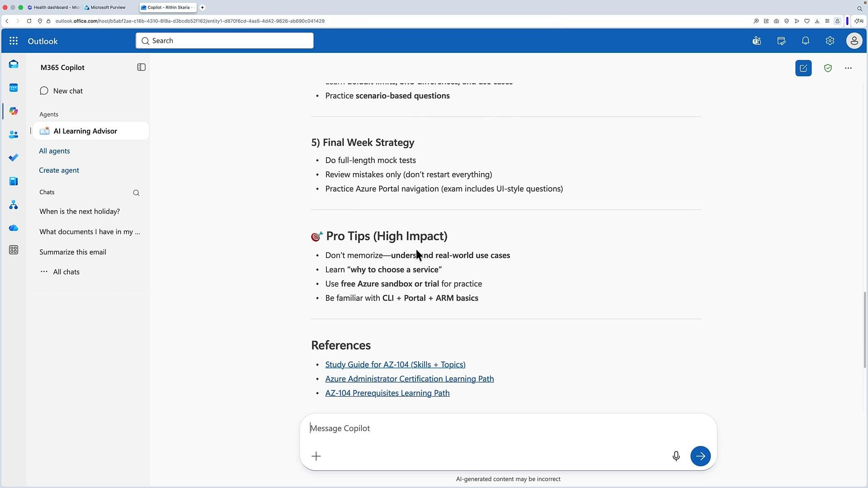Click the Outlook search box
This screenshot has width=868, height=488.
click(x=224, y=41)
